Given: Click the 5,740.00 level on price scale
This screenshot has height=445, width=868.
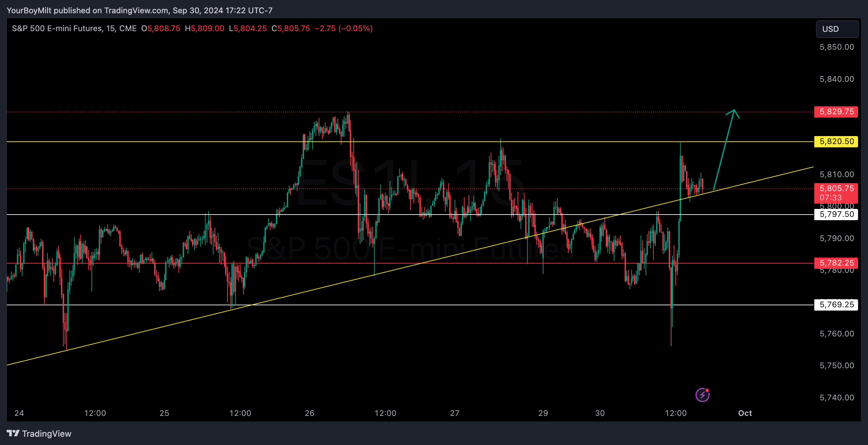Looking at the screenshot, I should [836, 398].
